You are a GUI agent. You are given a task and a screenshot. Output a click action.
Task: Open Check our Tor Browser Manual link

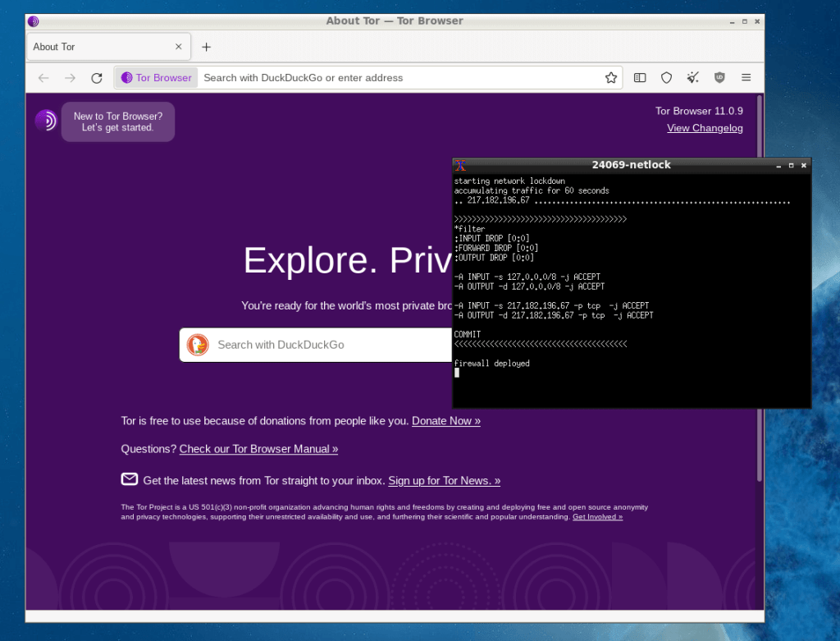coord(258,449)
